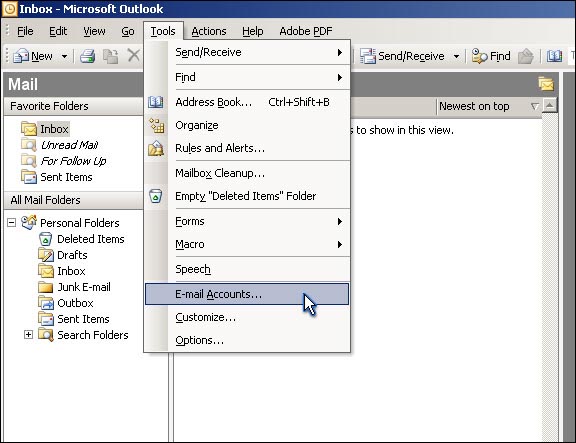This screenshot has width=576, height=443.
Task: Select Mailbox Cleanup menu item
Action: (x=247, y=173)
